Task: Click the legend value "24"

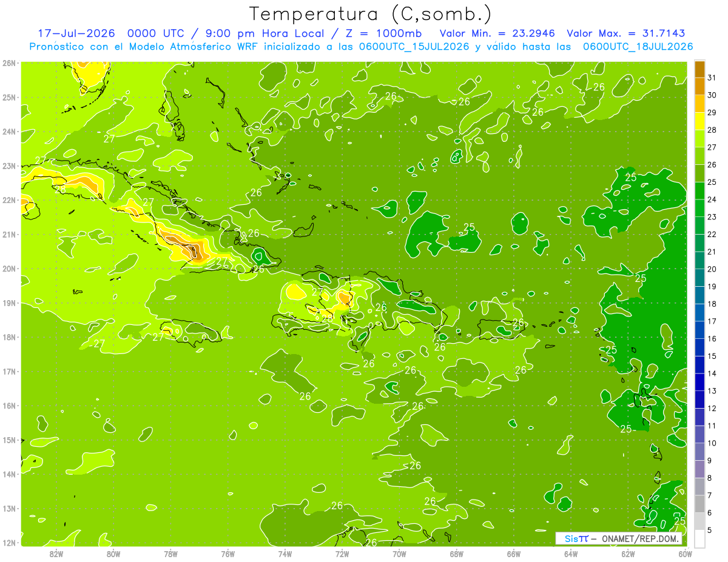Action: (x=712, y=199)
